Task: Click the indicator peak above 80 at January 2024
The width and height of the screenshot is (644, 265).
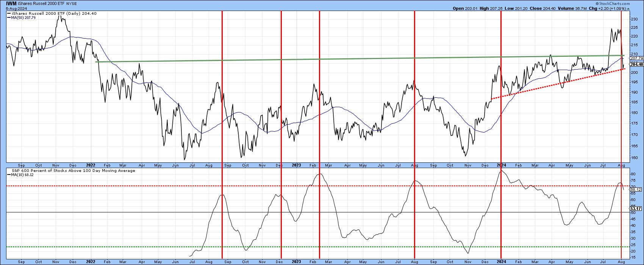Action: tap(501, 171)
